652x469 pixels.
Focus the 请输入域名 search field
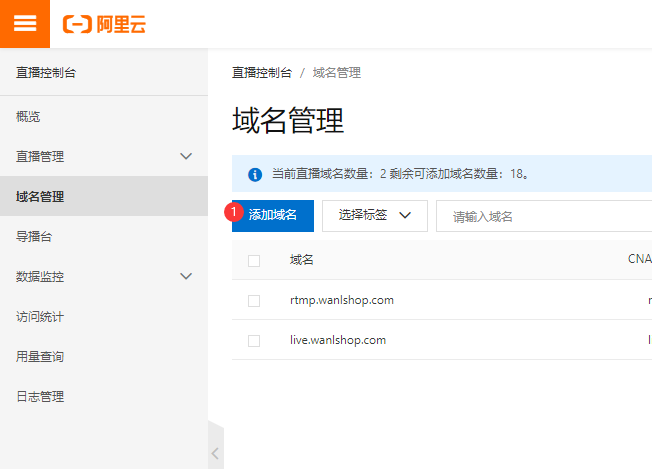coord(544,216)
